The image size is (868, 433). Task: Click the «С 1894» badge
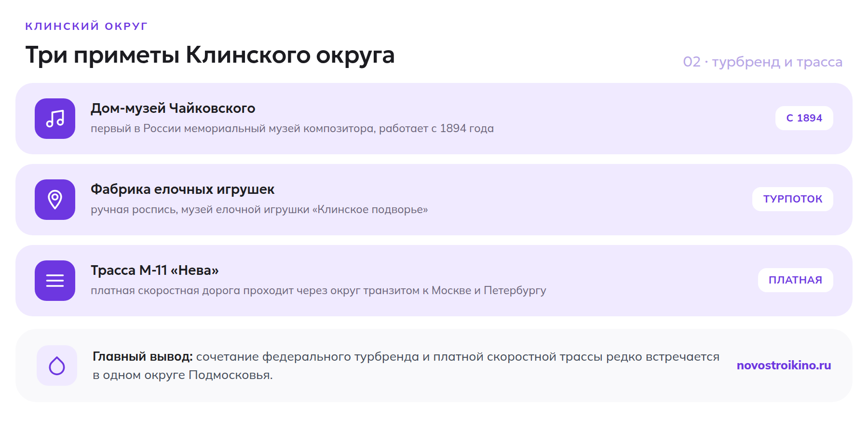804,118
